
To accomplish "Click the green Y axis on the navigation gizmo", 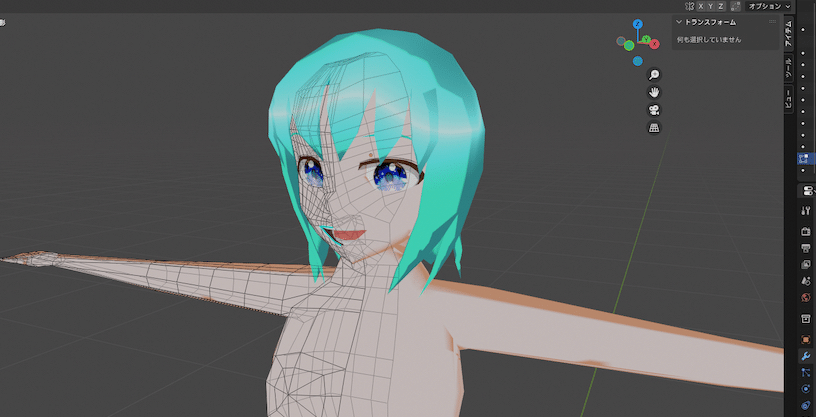I will coord(646,39).
